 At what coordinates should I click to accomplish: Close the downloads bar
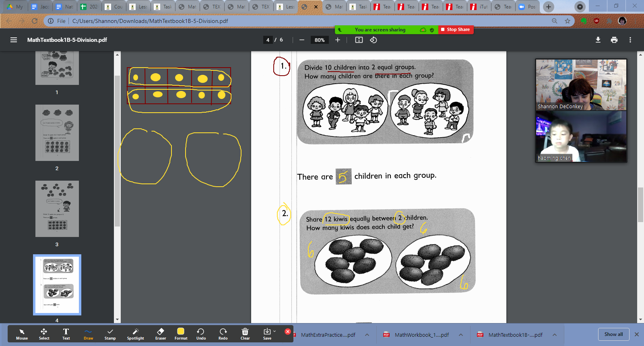tap(637, 334)
